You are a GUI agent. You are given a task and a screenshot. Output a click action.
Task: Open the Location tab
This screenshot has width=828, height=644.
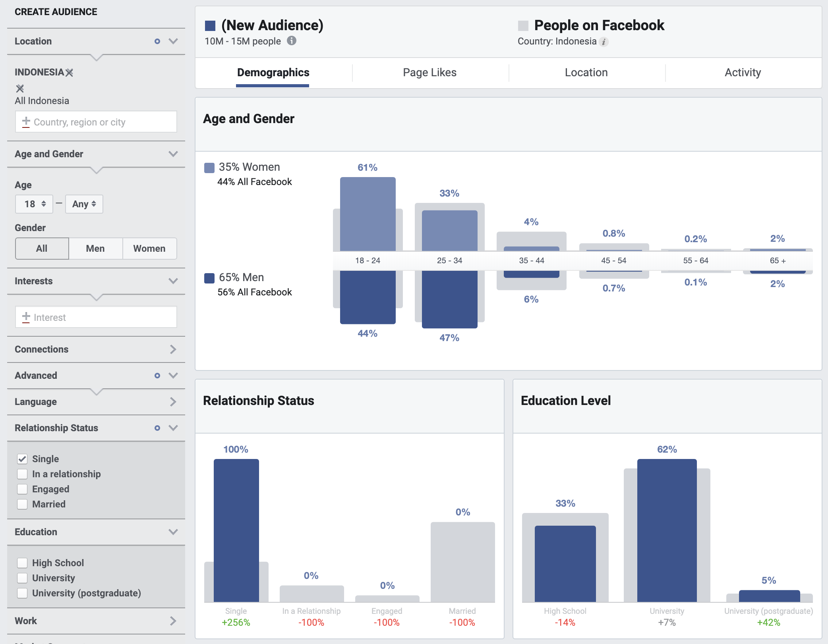[586, 73]
